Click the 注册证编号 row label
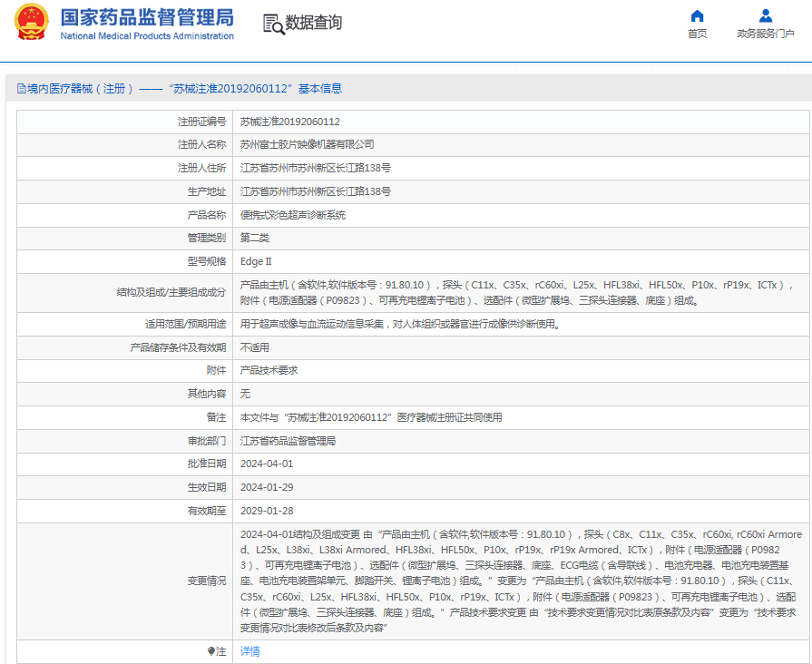Screen dimensions: 812x664 pyautogui.click(x=202, y=122)
